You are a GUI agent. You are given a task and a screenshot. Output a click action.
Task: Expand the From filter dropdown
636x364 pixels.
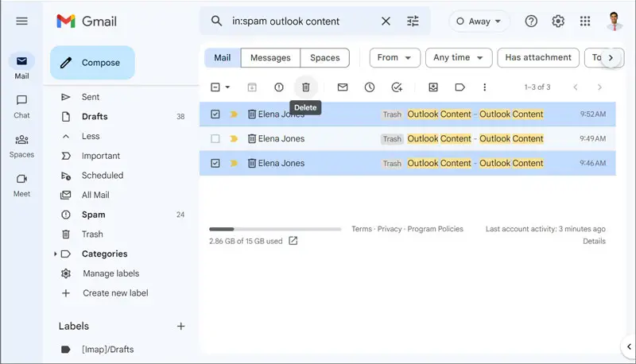click(x=395, y=58)
